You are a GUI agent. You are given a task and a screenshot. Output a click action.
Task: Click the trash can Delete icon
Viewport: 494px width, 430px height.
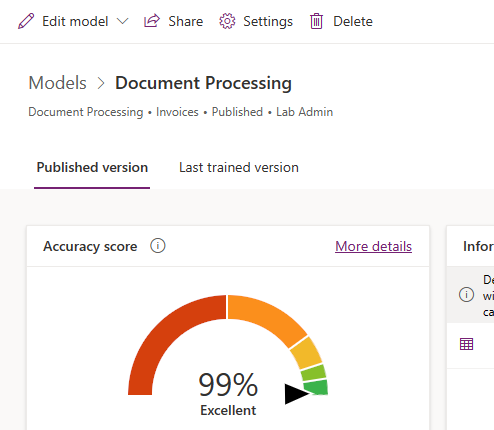tap(316, 21)
